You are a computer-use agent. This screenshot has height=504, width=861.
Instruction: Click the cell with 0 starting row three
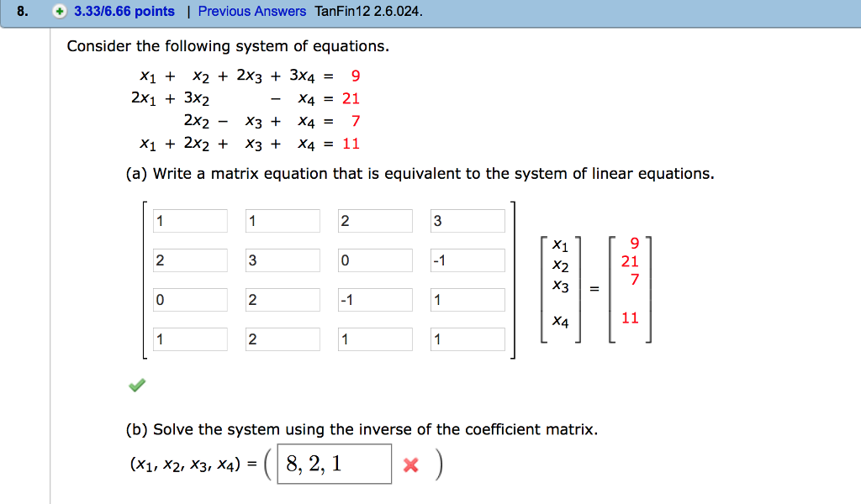tap(189, 299)
